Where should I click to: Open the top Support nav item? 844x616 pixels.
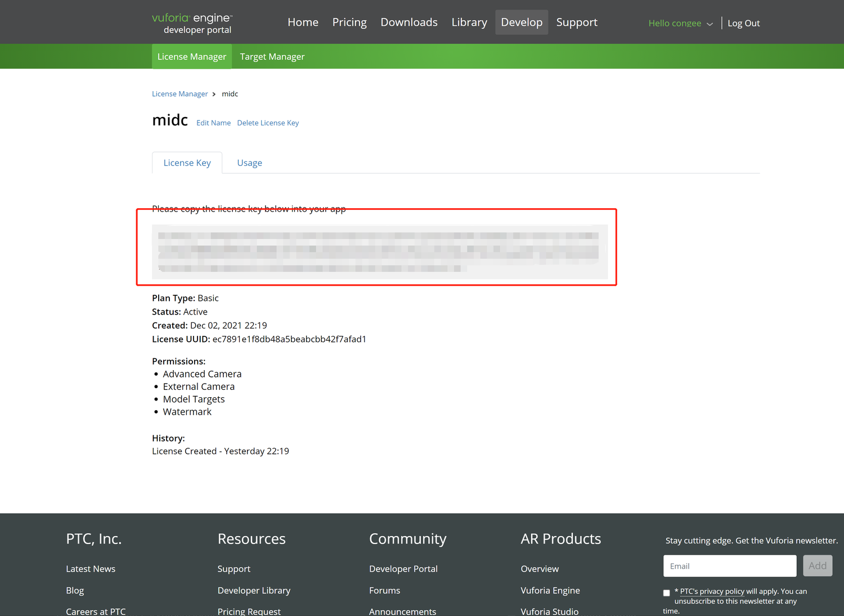pos(577,23)
